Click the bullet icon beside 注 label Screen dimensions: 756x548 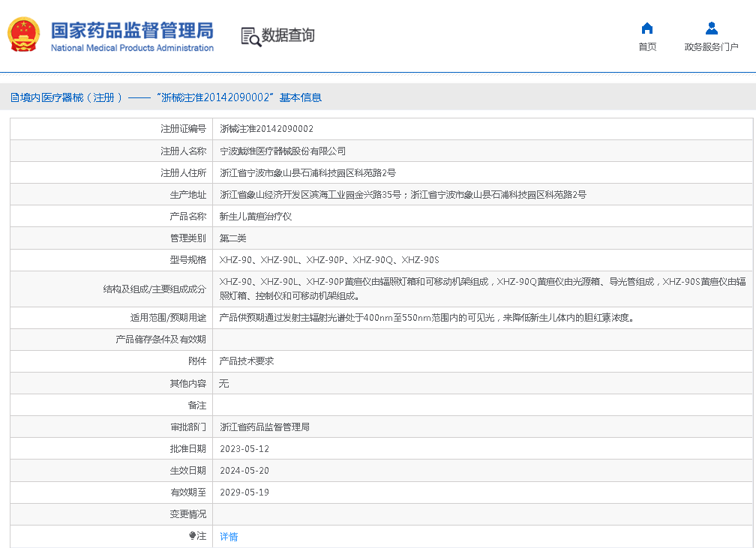192,535
